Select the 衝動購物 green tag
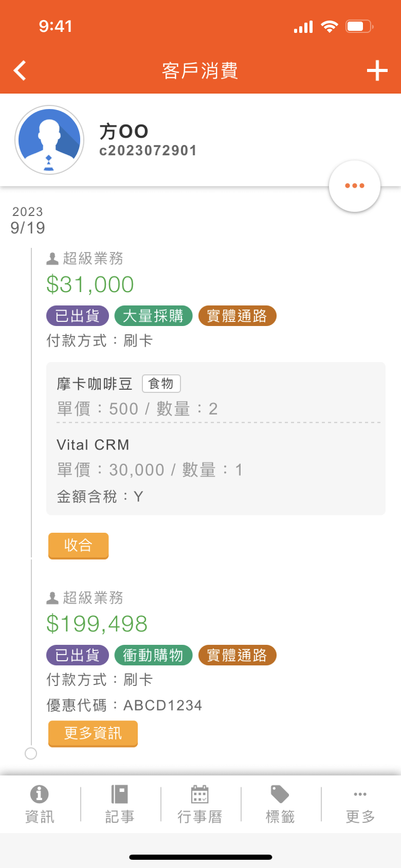401x868 pixels. coord(153,655)
